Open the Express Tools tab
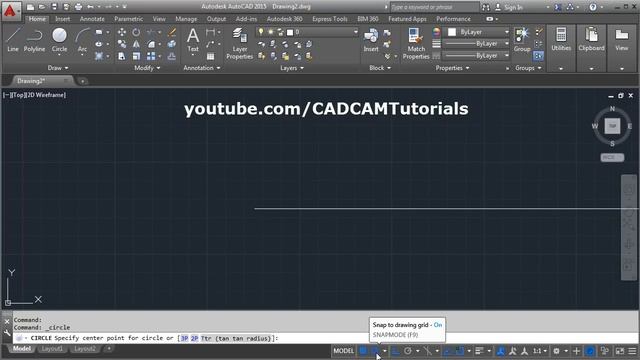 click(329, 19)
